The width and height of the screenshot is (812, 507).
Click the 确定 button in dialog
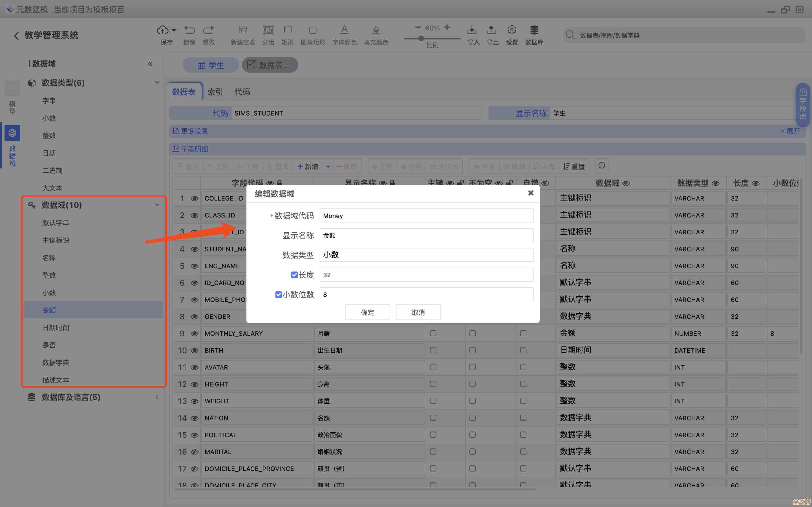pos(367,312)
